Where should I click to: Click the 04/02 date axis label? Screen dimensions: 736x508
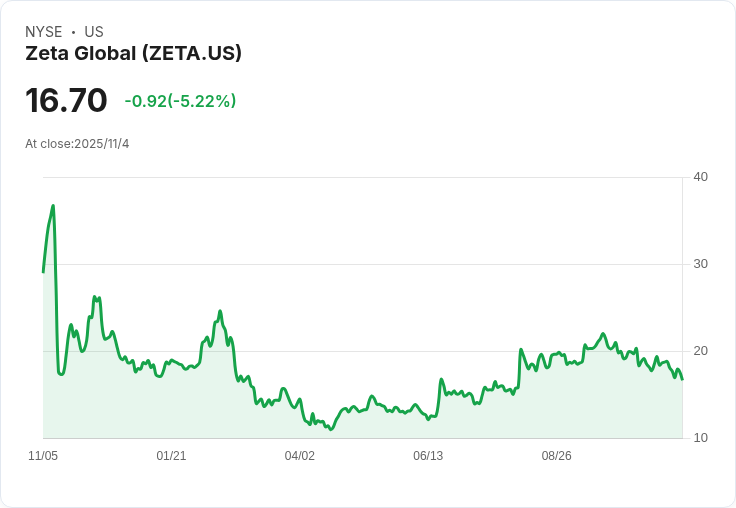(299, 456)
